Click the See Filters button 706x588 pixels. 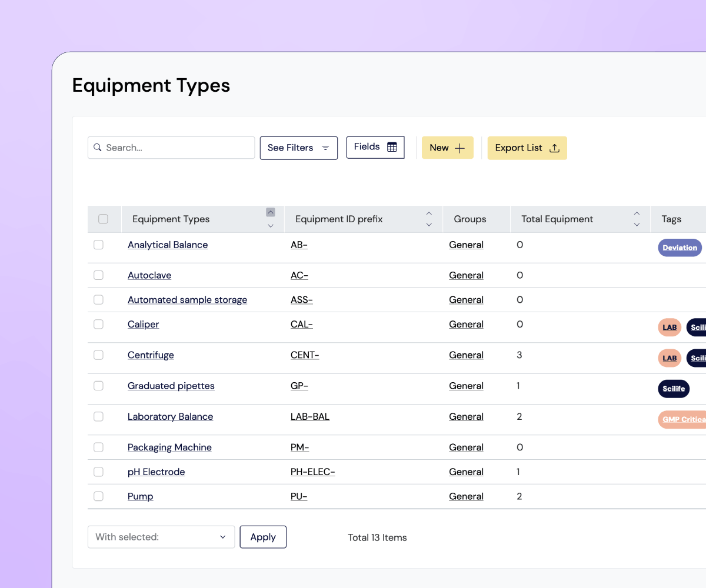299,148
